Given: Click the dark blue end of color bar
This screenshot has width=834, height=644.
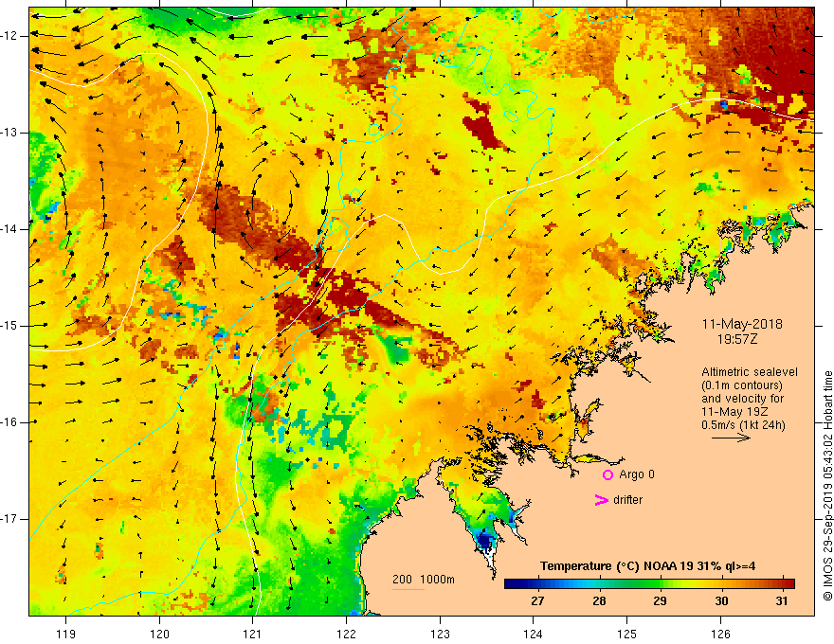Looking at the screenshot, I should click(511, 584).
